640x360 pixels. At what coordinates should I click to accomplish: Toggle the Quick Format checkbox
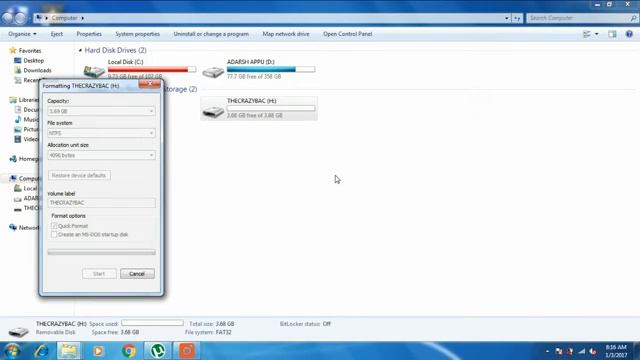tap(54, 226)
